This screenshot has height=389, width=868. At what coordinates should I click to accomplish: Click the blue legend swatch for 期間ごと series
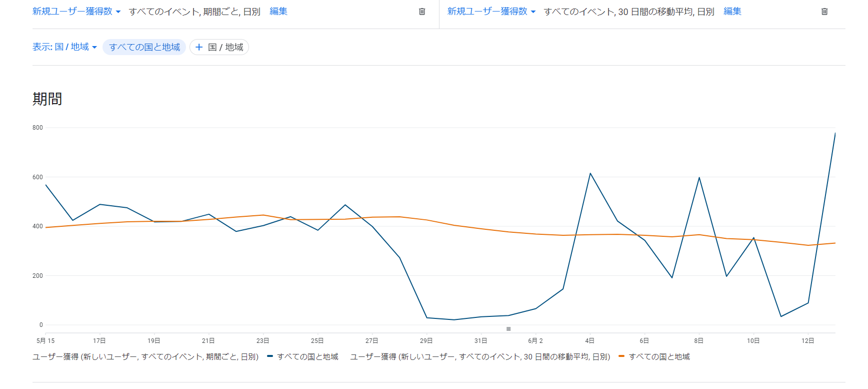(270, 356)
